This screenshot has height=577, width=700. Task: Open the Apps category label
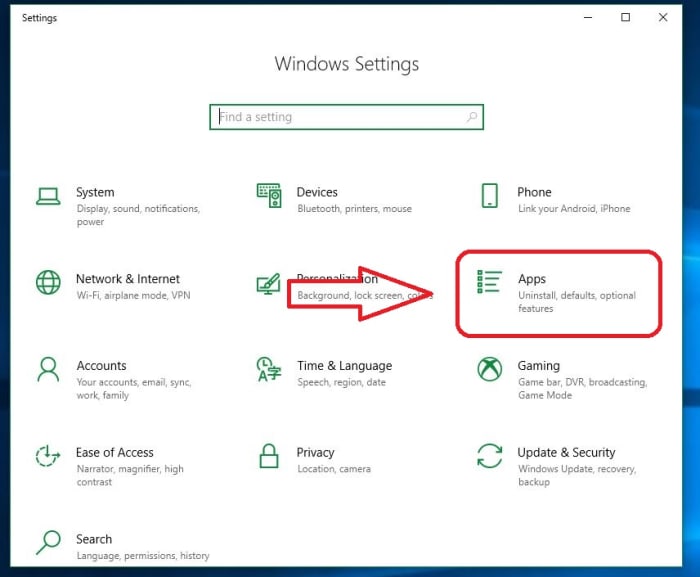(x=532, y=279)
